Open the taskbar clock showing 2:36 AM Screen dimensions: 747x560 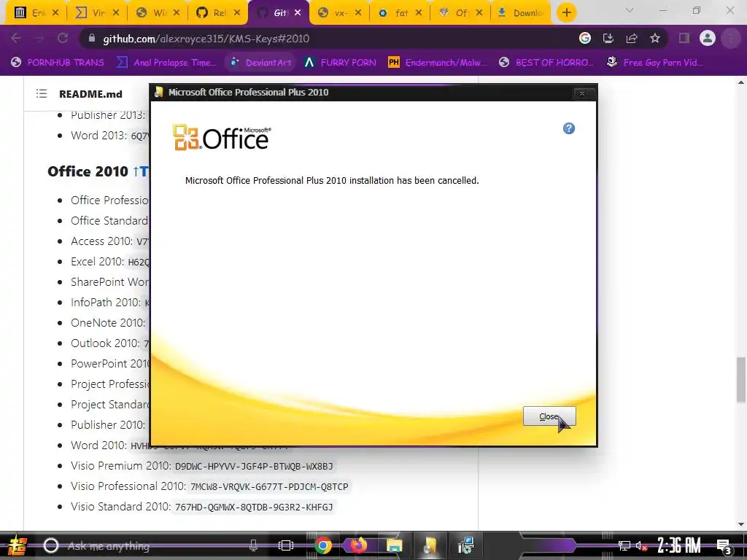click(679, 545)
